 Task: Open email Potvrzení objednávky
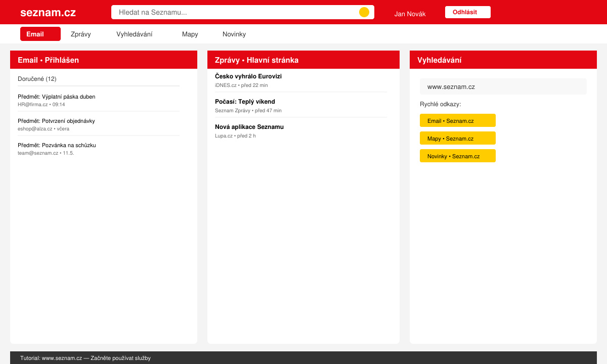(x=56, y=121)
